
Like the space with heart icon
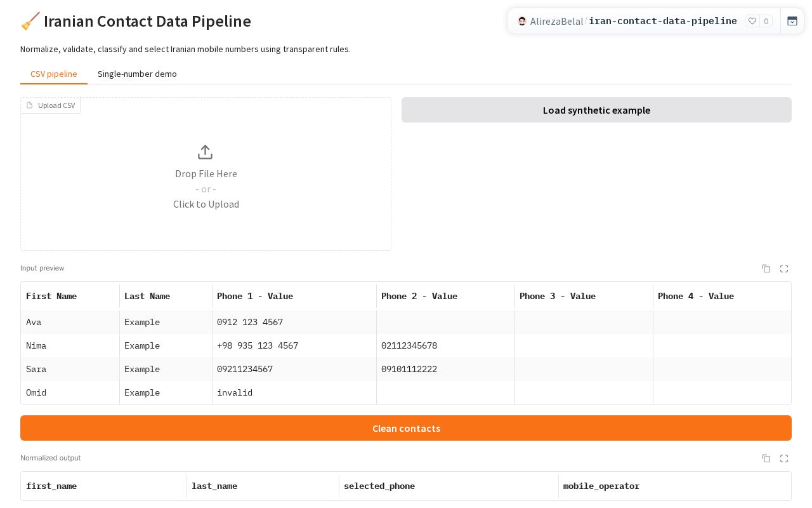[752, 21]
